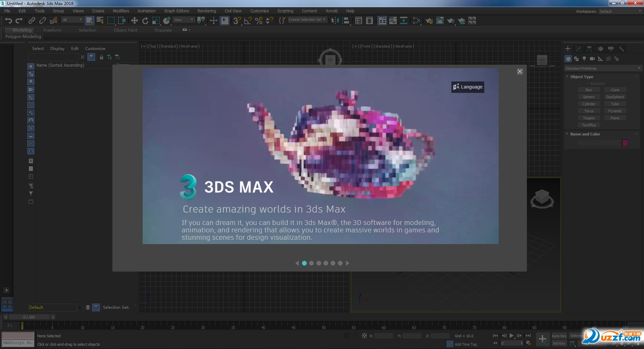Switch to the Freeform ribbon tab
Screen dimensions: 644x349
(x=52, y=30)
